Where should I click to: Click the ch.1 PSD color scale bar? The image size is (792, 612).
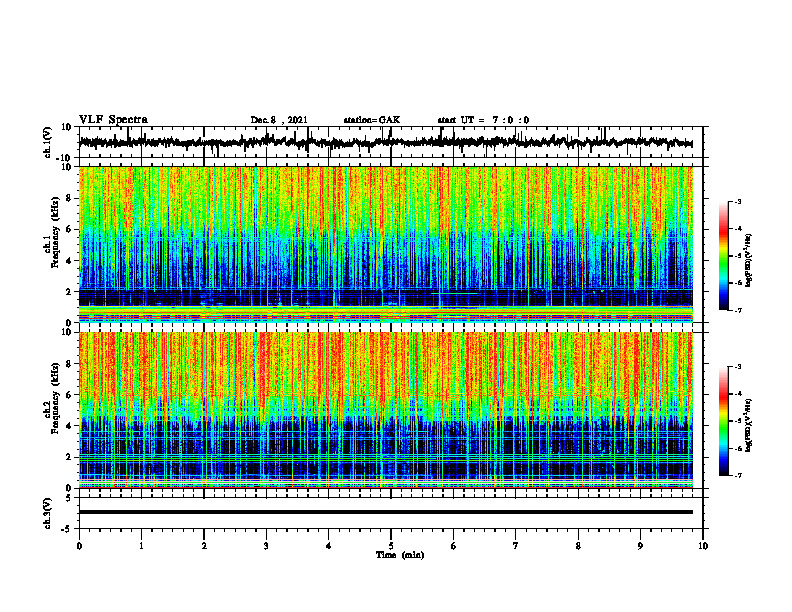[x=724, y=256]
